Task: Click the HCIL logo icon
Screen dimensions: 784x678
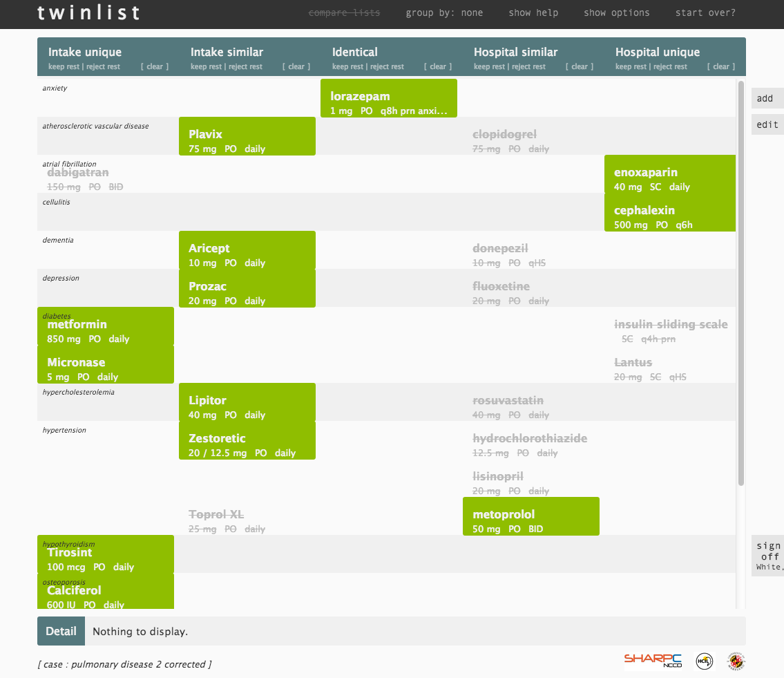Action: point(705,661)
